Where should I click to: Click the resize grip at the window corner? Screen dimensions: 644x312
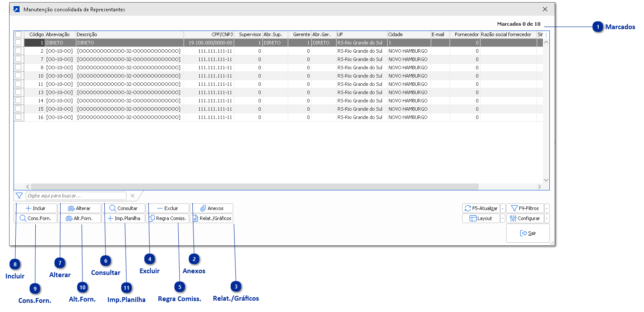tap(552, 243)
